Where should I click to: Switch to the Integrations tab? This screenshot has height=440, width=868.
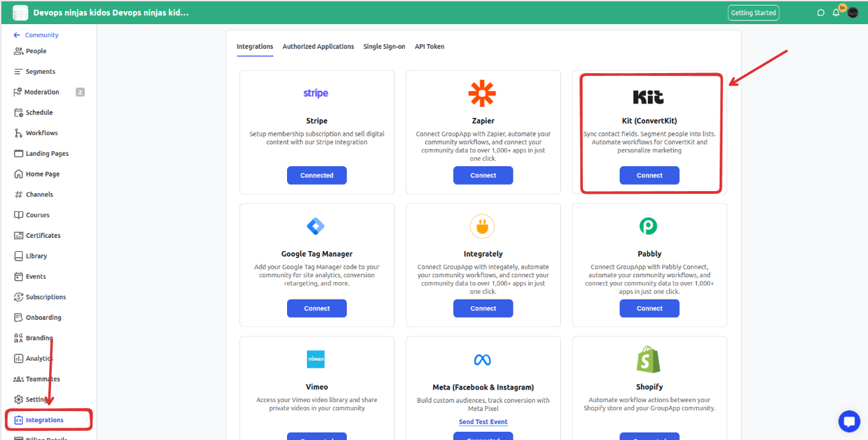tap(255, 47)
